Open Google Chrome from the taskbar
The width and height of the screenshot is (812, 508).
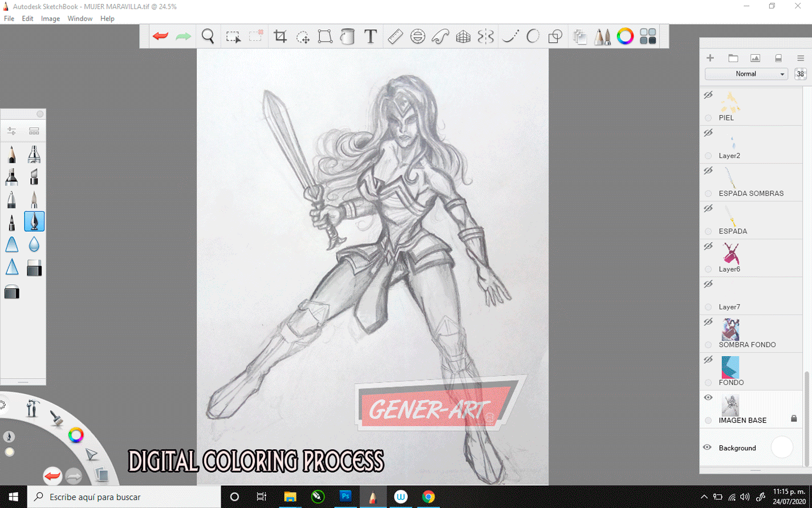428,497
